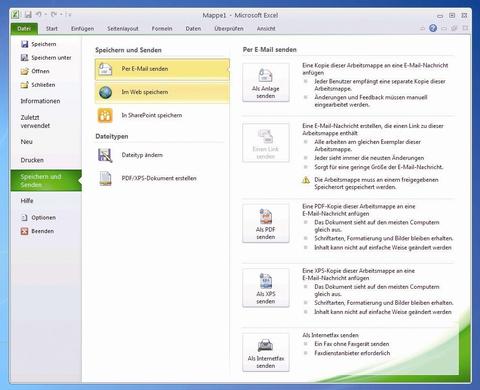Click the Im Web speichern globe icon
The width and height of the screenshot is (480, 390).
click(x=105, y=92)
